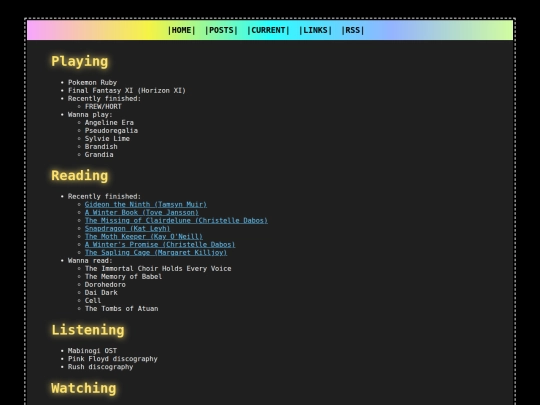Click the Dai Dark entry
This screenshot has height=405, width=540.
101,293
